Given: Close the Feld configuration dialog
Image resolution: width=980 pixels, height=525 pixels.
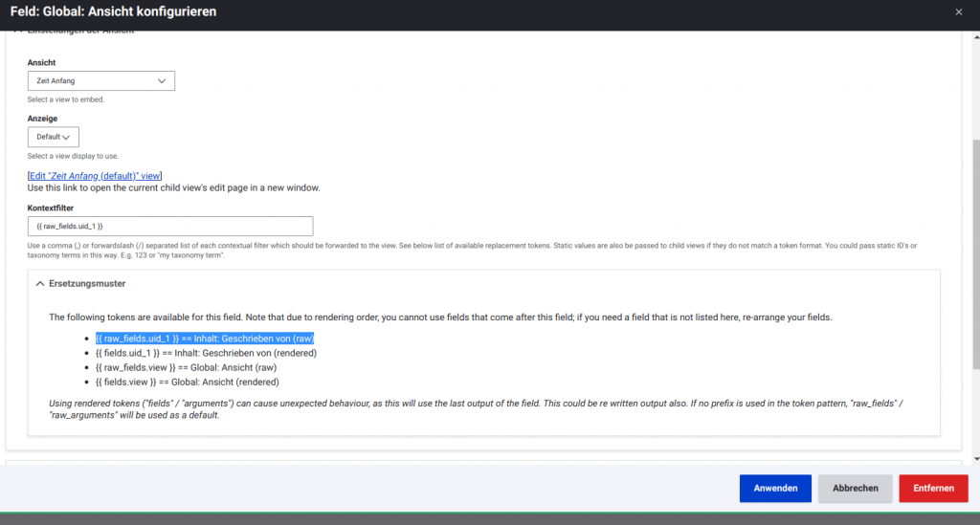Looking at the screenshot, I should pyautogui.click(x=958, y=12).
